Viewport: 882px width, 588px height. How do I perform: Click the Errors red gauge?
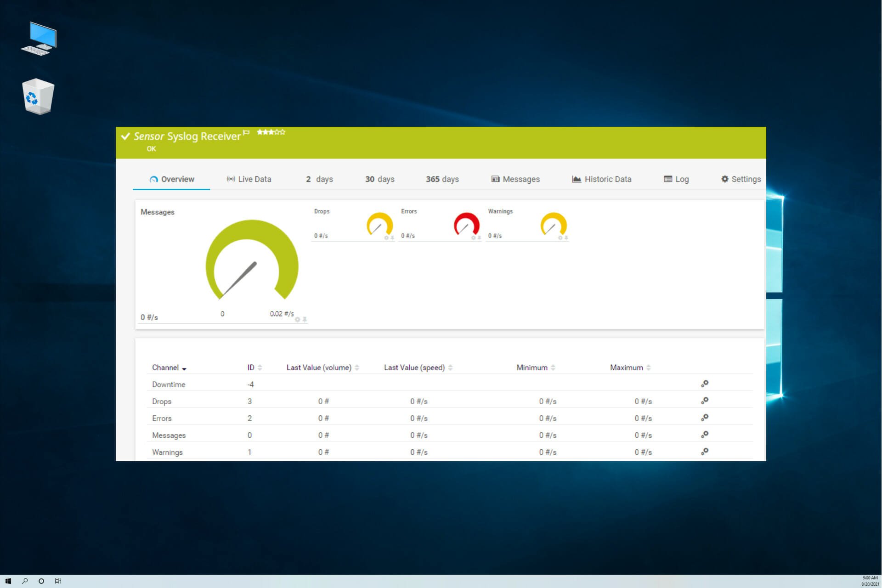click(466, 224)
